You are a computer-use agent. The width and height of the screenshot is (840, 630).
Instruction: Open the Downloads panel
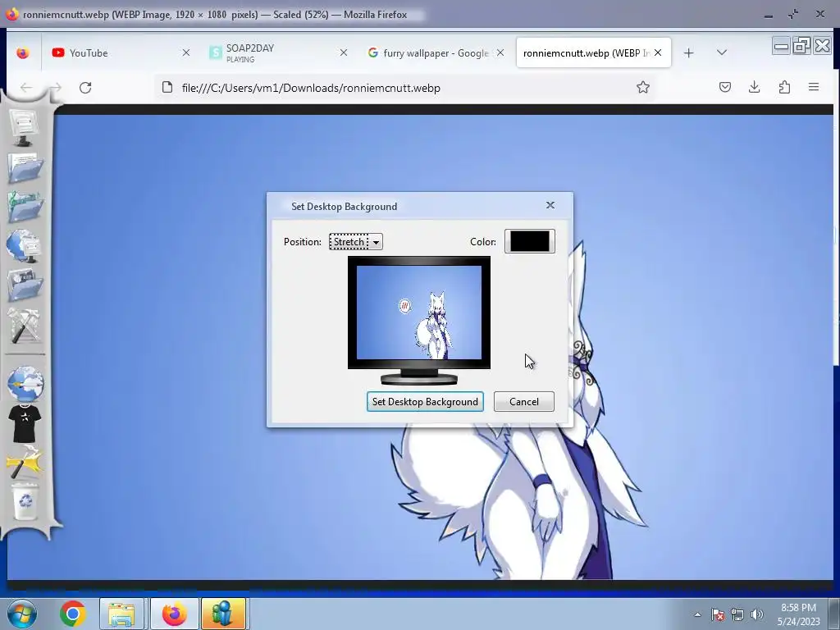pos(755,87)
